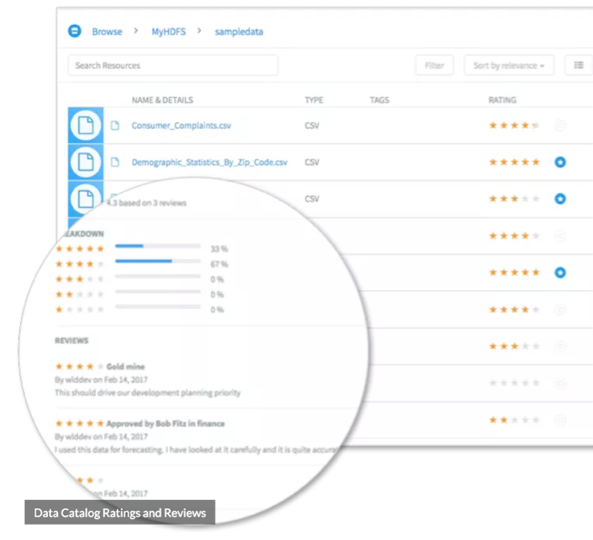Switch to list view using the list icon
Viewport: 593px width, 540px height.
coord(579,65)
